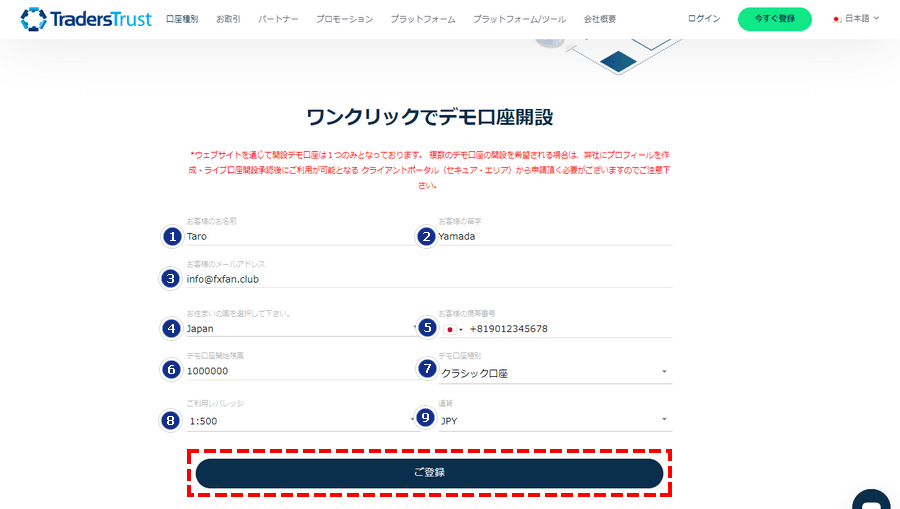The width and height of the screenshot is (900, 509).
Task: Open the 口座種別 menu
Action: (x=182, y=19)
